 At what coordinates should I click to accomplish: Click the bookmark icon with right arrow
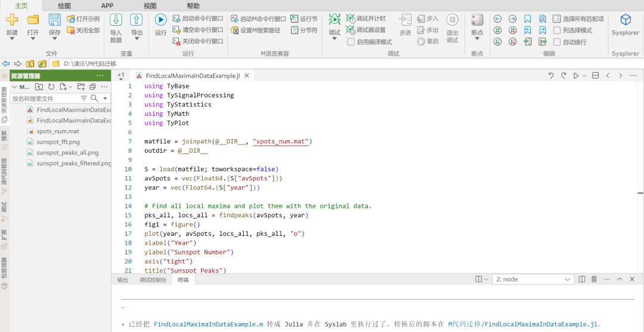tap(543, 30)
